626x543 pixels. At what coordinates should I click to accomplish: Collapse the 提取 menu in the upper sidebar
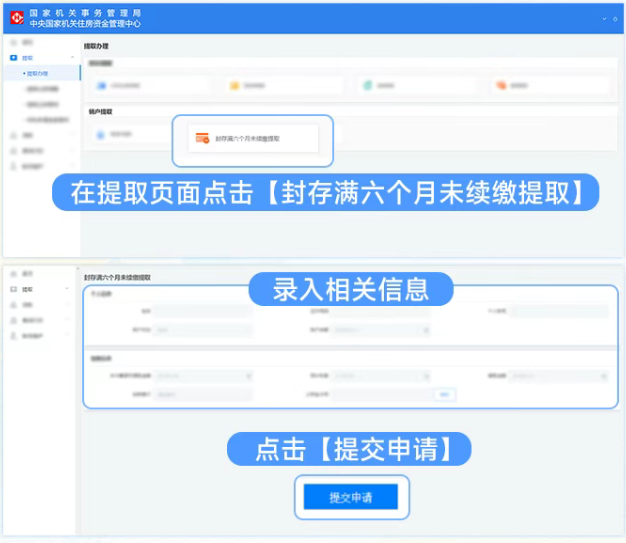[72, 59]
